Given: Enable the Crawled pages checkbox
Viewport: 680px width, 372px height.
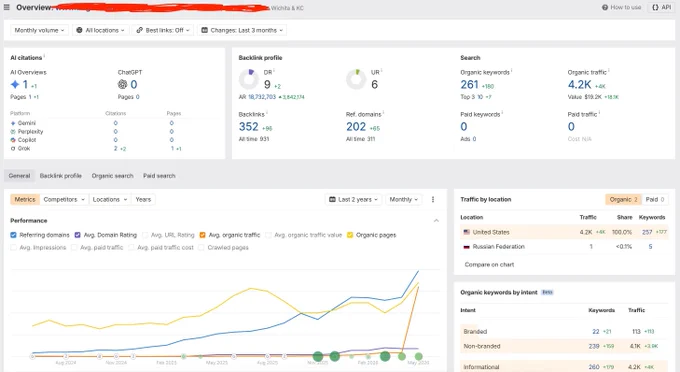Looking at the screenshot, I should (x=201, y=248).
